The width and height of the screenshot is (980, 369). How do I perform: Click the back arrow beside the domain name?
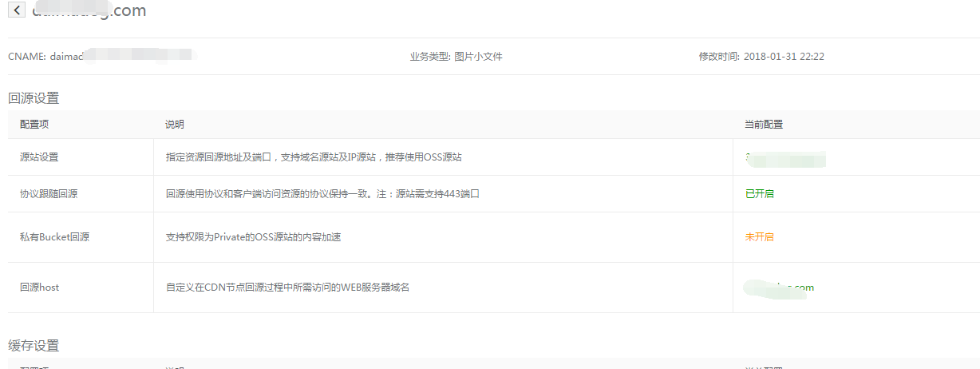pyautogui.click(x=17, y=10)
